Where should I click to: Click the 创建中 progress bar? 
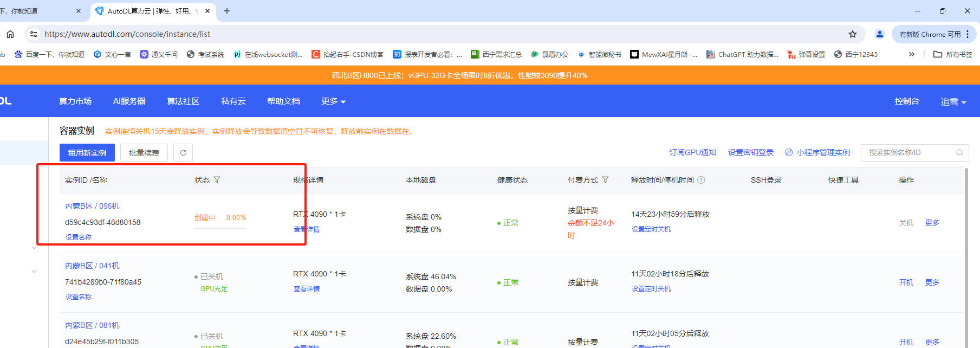[x=220, y=228]
